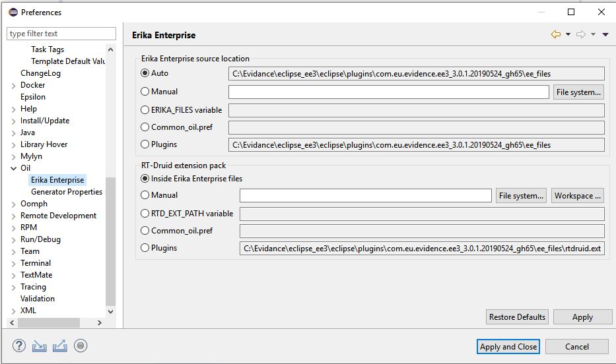Open the page view menu triangle

(605, 34)
